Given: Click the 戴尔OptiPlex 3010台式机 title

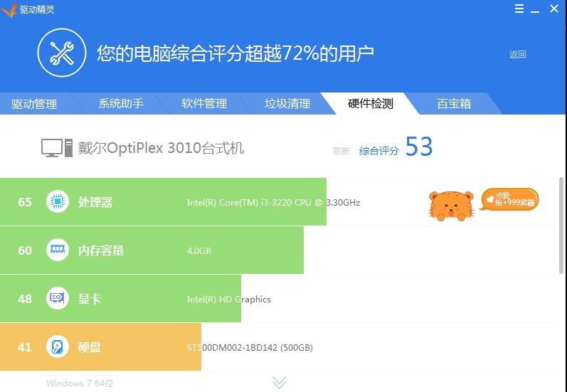Looking at the screenshot, I should pyautogui.click(x=161, y=148).
